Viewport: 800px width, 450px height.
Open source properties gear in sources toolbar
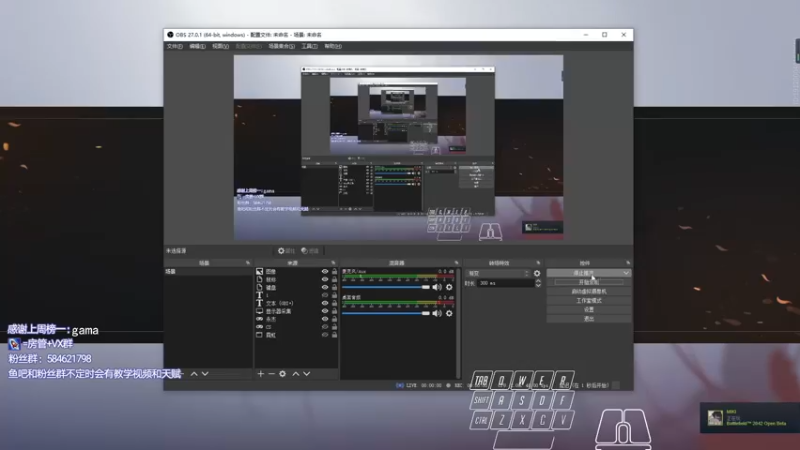(x=283, y=374)
